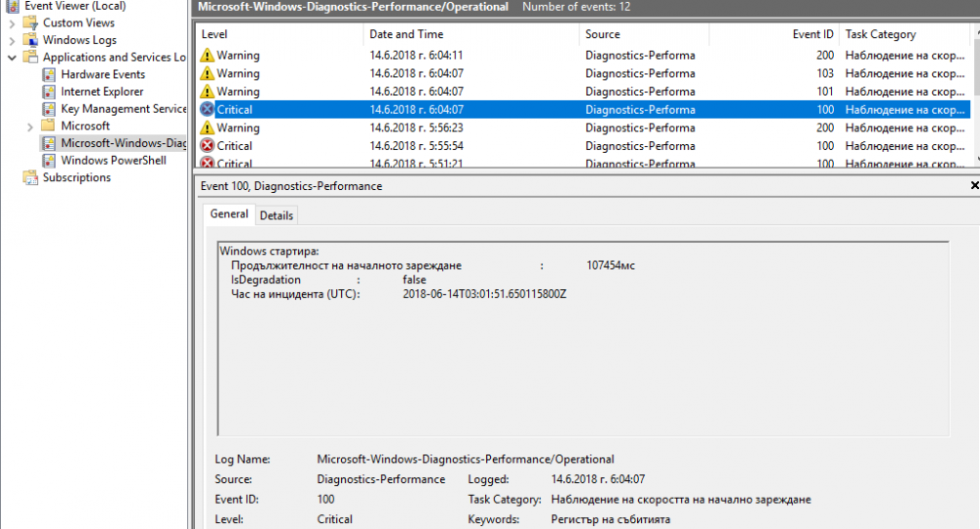980x529 pixels.
Task: Click the Log Name value text
Action: coord(465,459)
